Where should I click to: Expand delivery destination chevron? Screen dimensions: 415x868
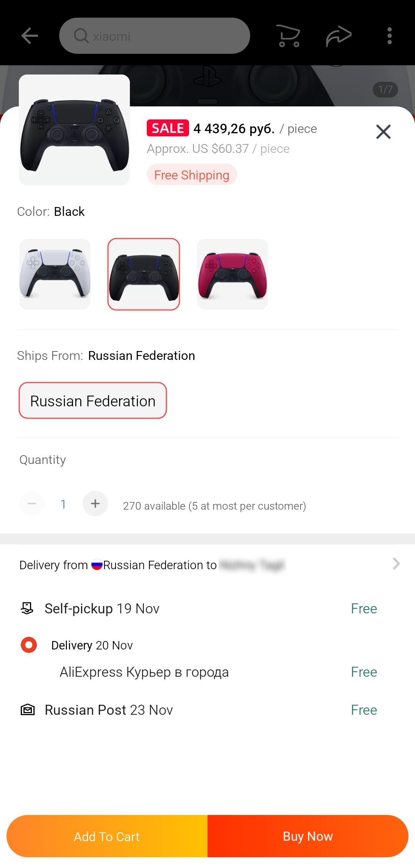click(x=396, y=564)
